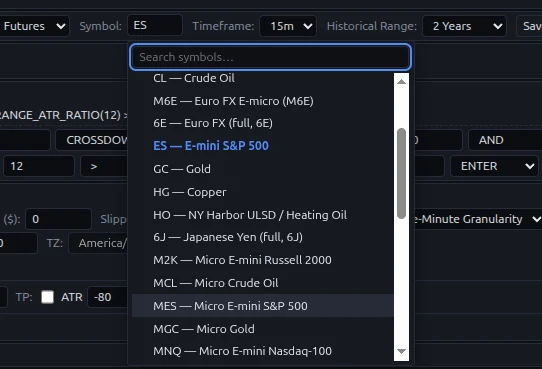Screen dimensions: 542x369
Task: Select ES — E-mini S&P 500
Action: 263,145
